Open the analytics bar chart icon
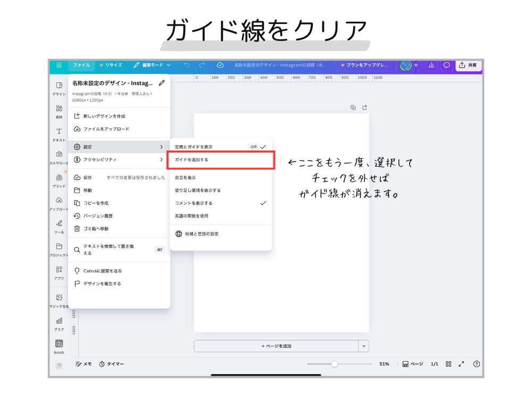Screen dimensions: 532x399 (431, 65)
